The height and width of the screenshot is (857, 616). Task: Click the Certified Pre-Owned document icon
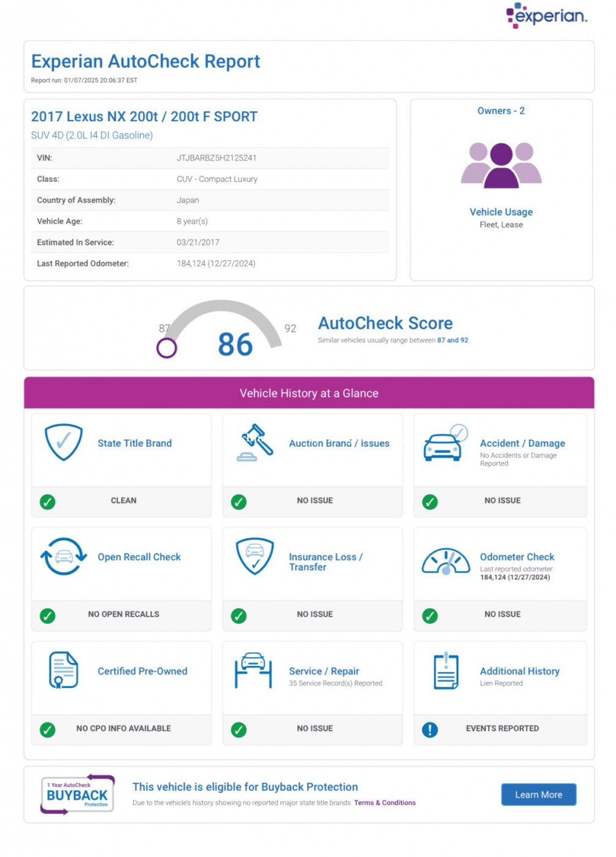(x=64, y=670)
